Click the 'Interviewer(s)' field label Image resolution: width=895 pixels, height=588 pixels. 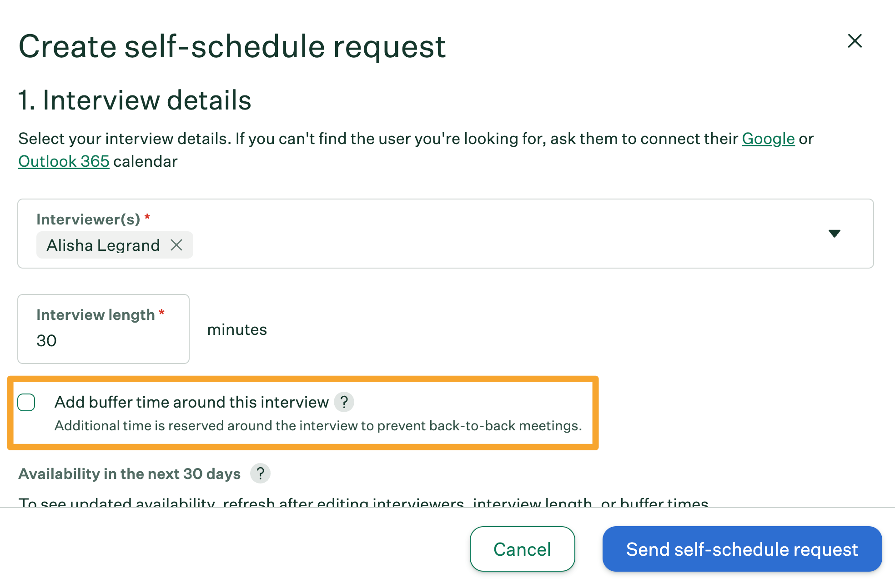click(x=88, y=219)
